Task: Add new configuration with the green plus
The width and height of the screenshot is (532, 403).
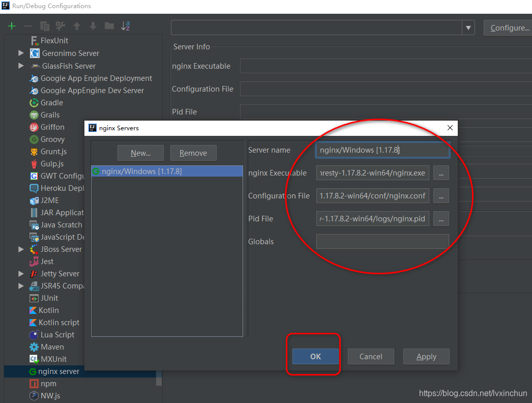Action: 12,26
